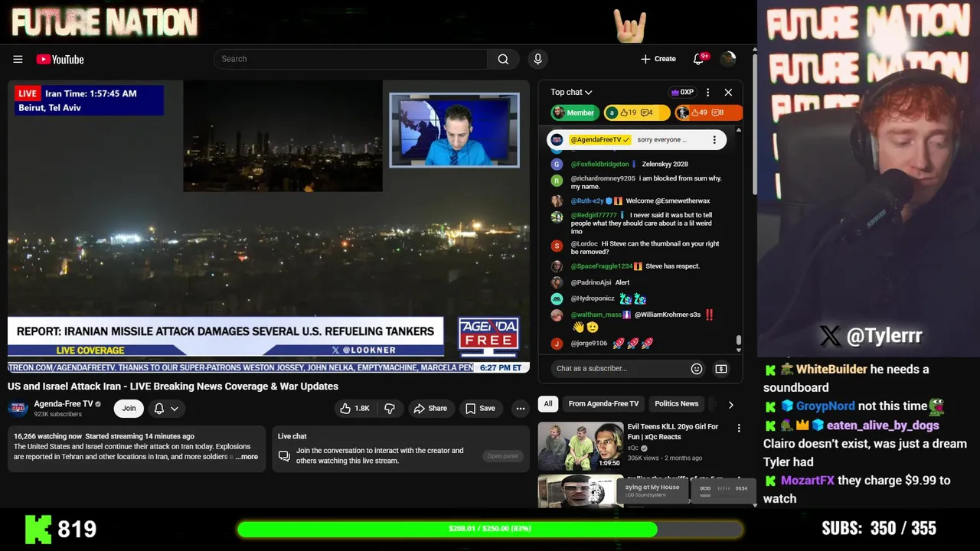Click the chat message input field
The height and width of the screenshot is (551, 980).
click(x=617, y=369)
